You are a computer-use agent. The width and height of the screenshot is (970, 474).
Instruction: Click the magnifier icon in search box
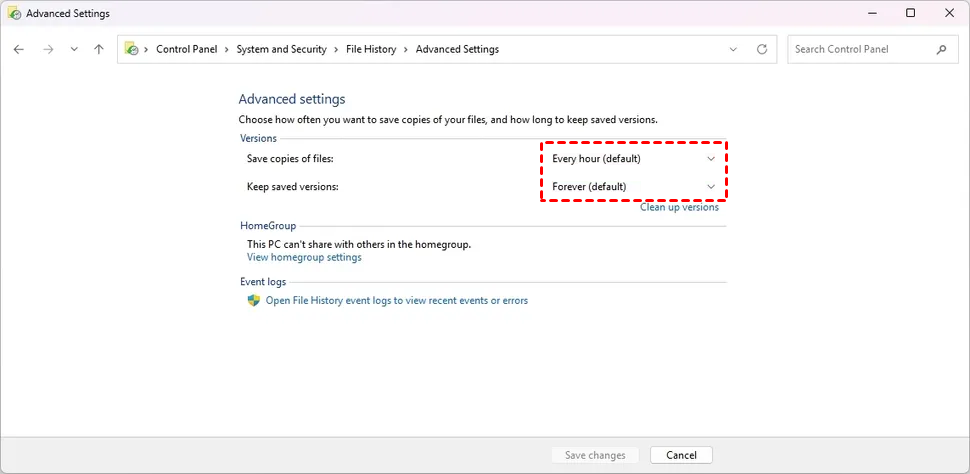(x=941, y=49)
